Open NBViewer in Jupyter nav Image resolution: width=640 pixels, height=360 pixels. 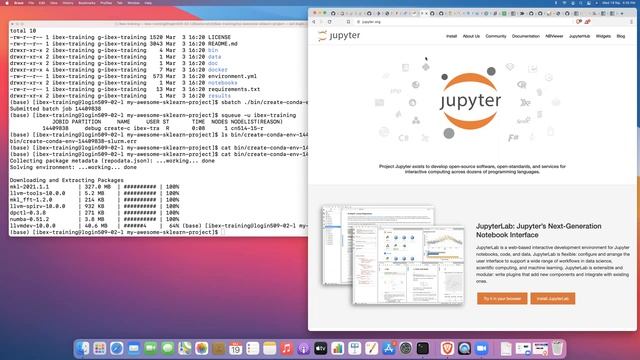coord(554,36)
